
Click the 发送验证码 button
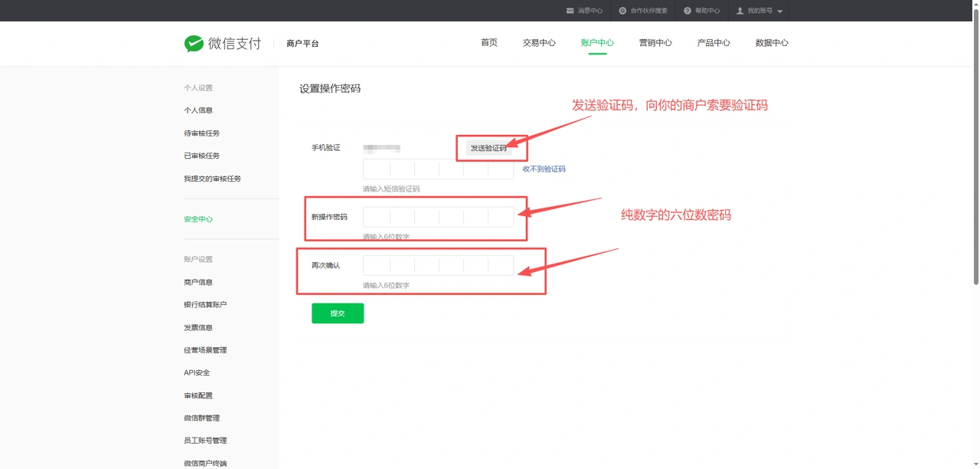(488, 148)
